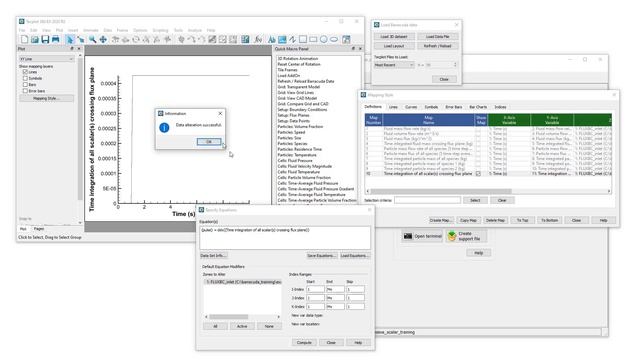Click the Create Map... button

tap(441, 220)
